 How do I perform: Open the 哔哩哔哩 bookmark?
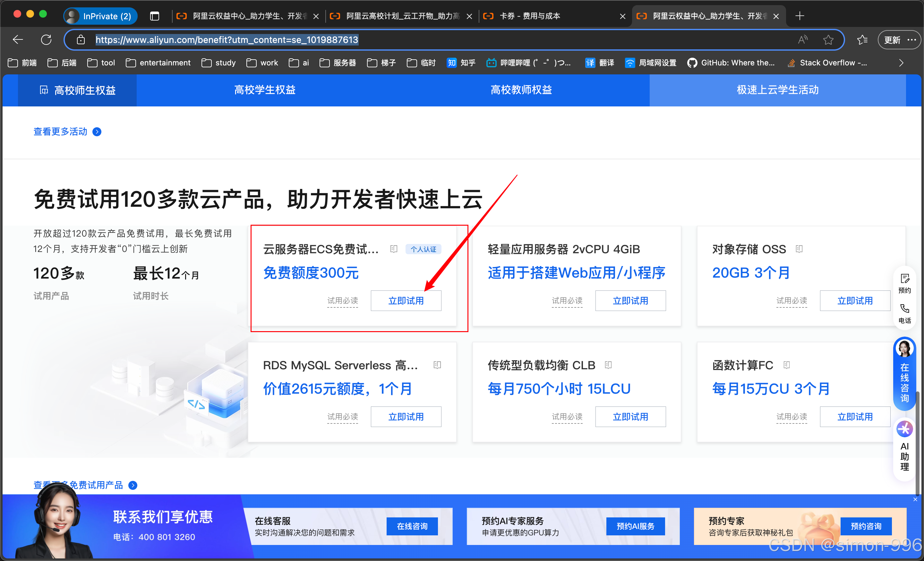528,63
